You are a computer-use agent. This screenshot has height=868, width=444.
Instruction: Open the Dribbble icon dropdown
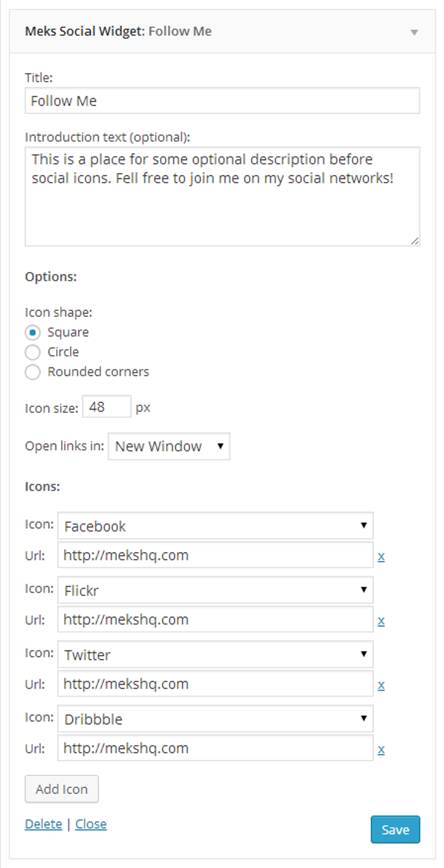pos(215,719)
